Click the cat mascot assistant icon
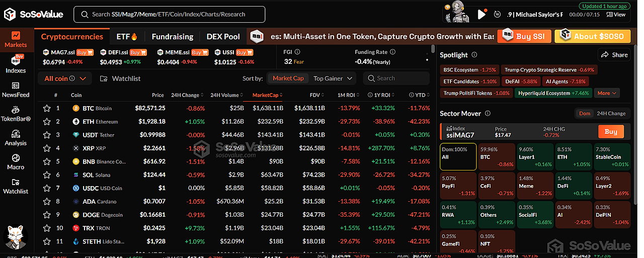 [15, 237]
